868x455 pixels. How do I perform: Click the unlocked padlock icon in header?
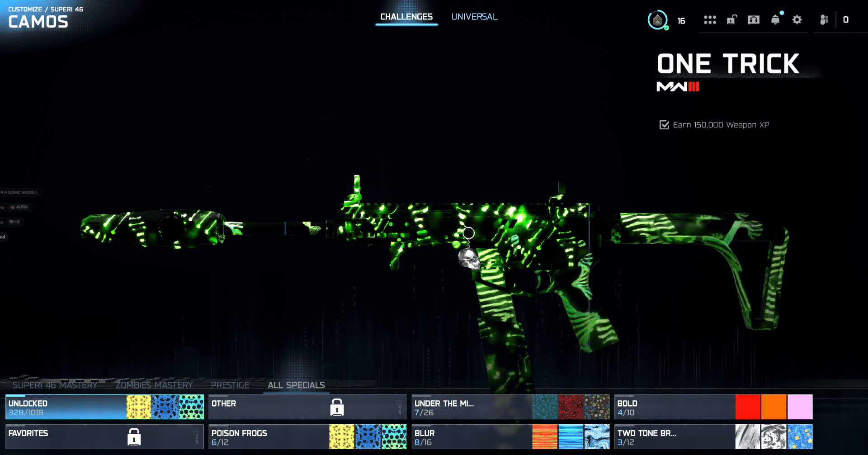(x=731, y=20)
